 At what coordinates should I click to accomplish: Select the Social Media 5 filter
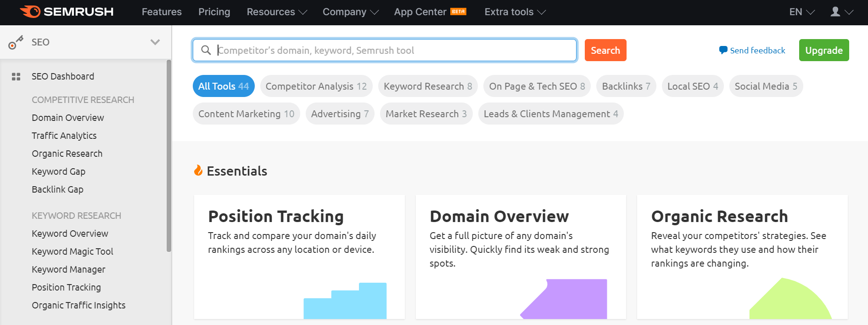(766, 86)
